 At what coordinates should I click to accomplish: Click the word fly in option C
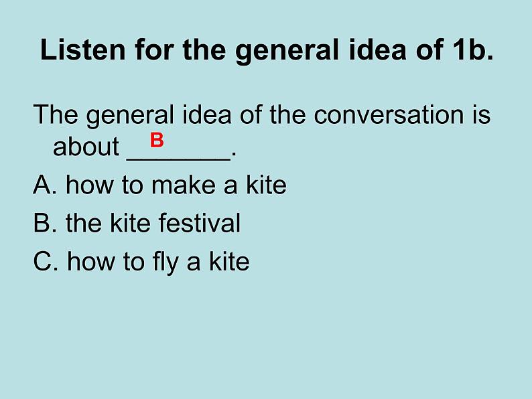pos(165,262)
